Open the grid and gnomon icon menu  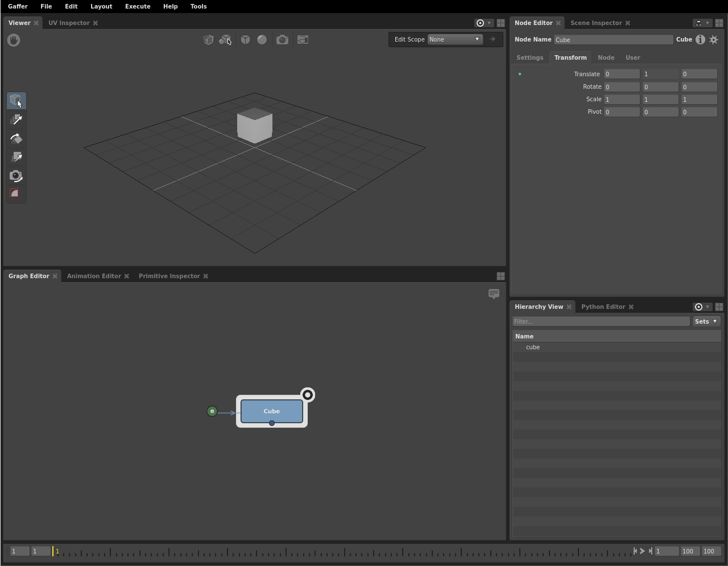[x=303, y=40]
